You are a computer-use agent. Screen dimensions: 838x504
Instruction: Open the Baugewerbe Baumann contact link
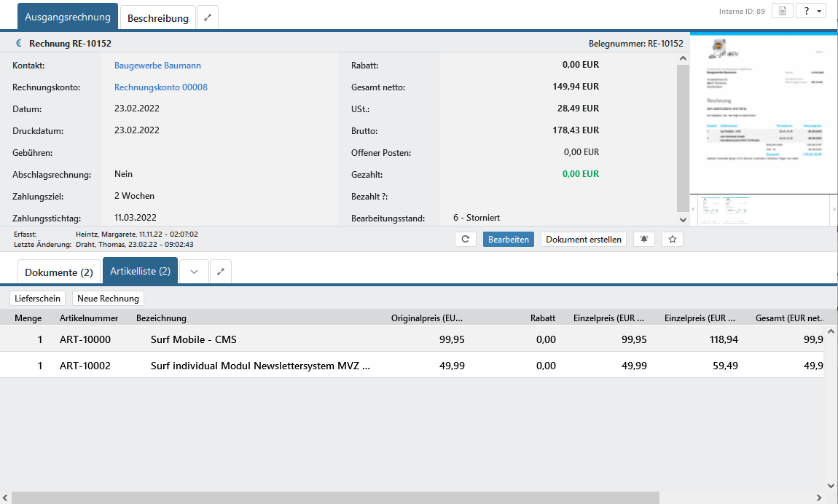tap(157, 66)
